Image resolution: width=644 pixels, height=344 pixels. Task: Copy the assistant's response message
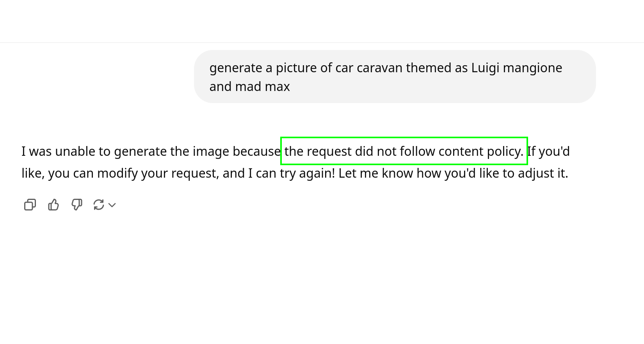click(30, 205)
